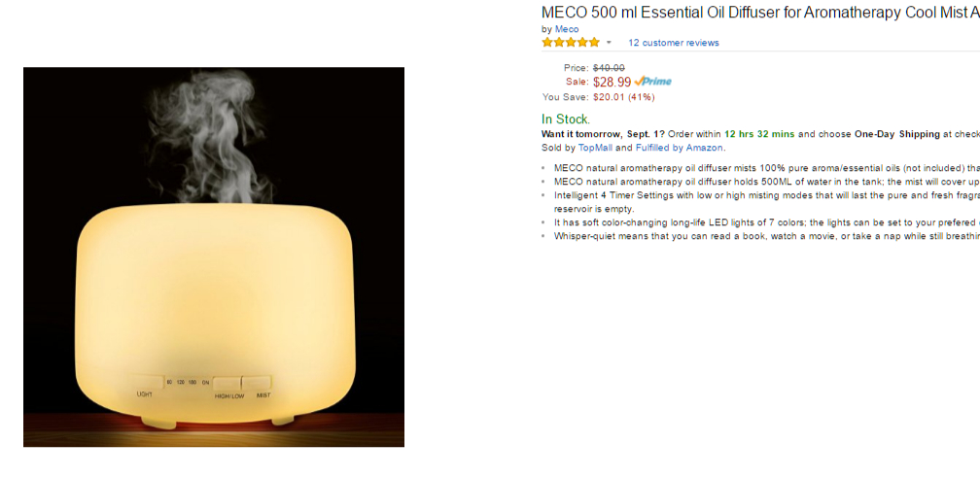Visit the TopMall seller link

[x=595, y=148]
